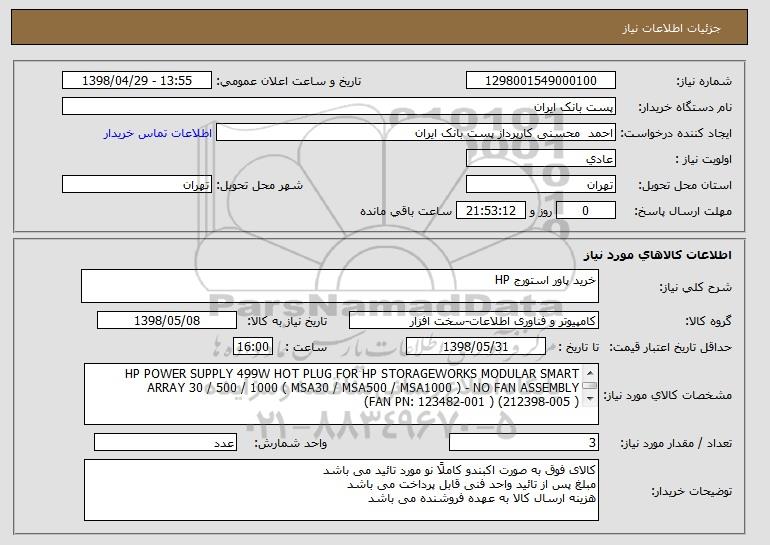Click the price validity date field 1398/05/31
The height and width of the screenshot is (545, 770).
point(476,347)
